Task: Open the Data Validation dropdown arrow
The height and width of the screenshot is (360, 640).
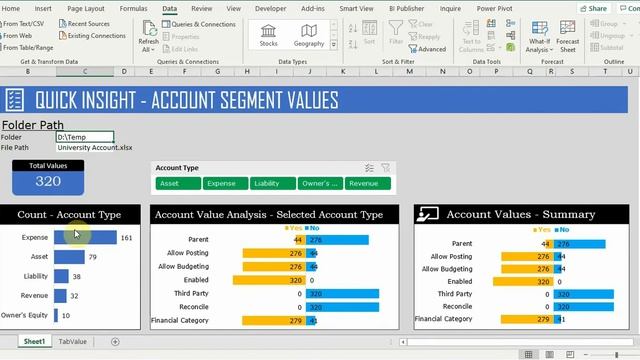Action: pyautogui.click(x=500, y=48)
